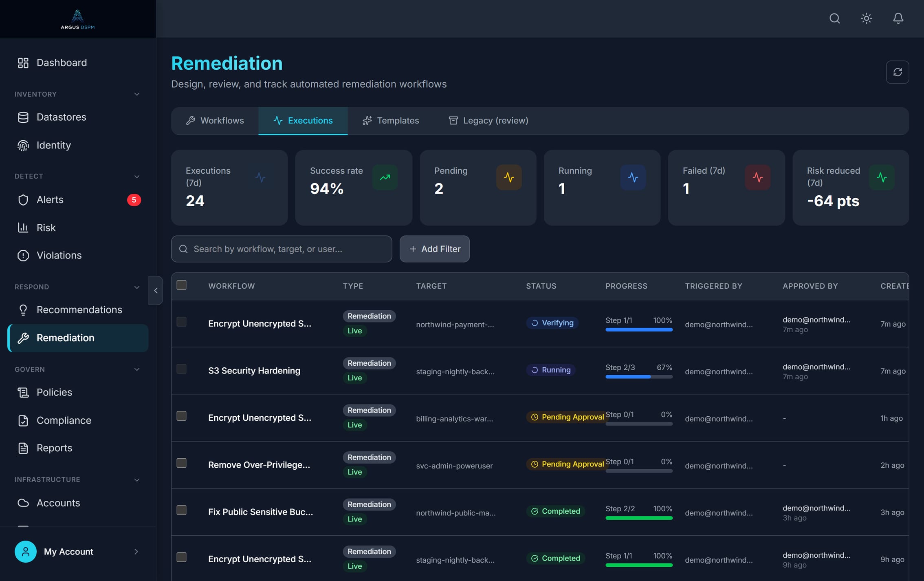The height and width of the screenshot is (581, 924).
Task: Switch to the Workflows tab
Action: click(x=215, y=121)
